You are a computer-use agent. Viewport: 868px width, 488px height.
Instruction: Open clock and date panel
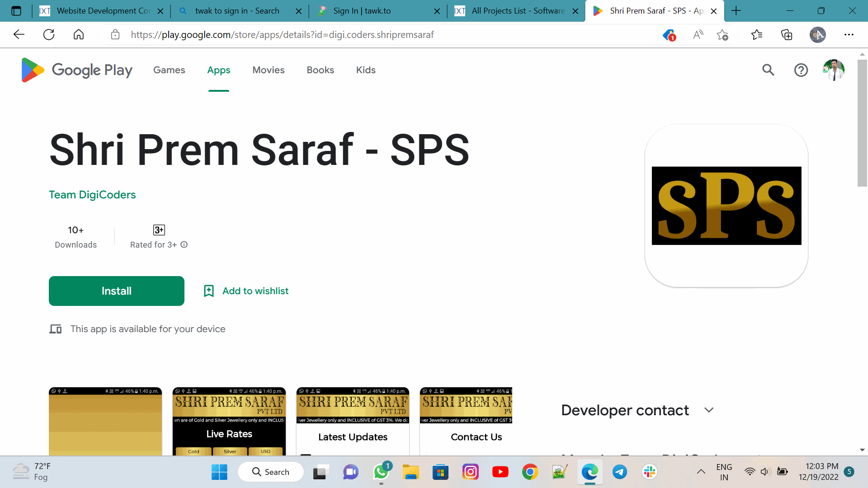818,472
